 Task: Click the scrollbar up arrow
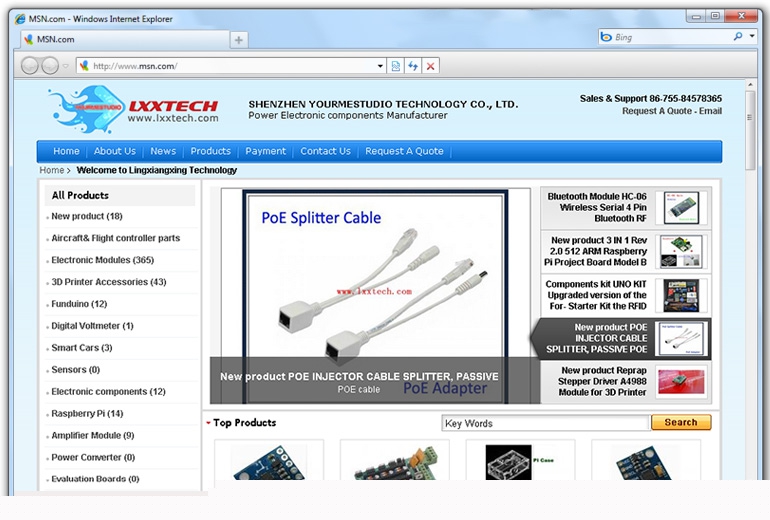pos(749,84)
